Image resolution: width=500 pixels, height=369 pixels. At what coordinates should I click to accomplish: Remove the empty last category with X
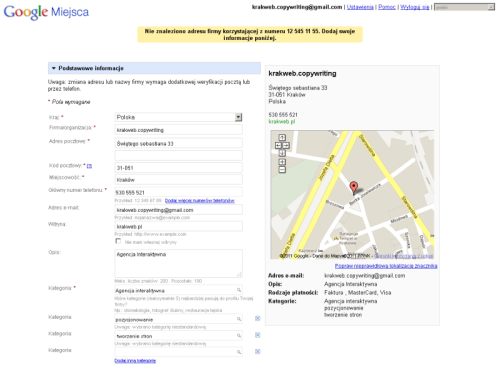click(x=257, y=351)
